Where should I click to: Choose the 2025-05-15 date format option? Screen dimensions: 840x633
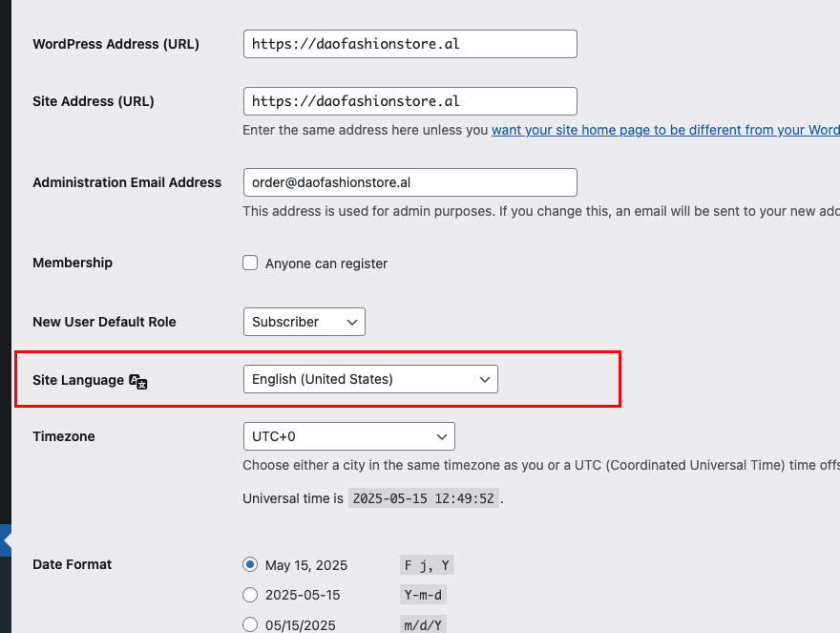(x=250, y=595)
